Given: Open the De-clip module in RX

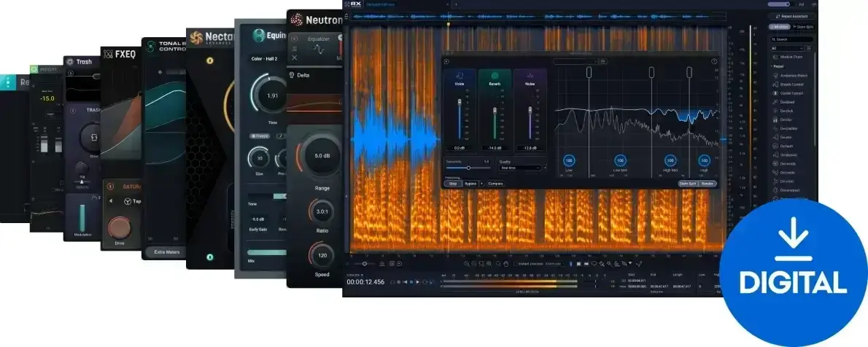Looking at the screenshot, I should pos(782,120).
